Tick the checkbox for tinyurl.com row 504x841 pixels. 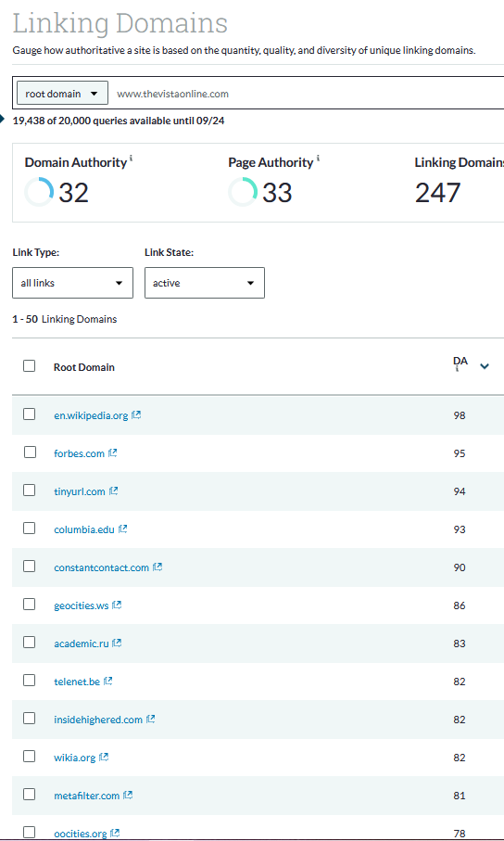[30, 491]
